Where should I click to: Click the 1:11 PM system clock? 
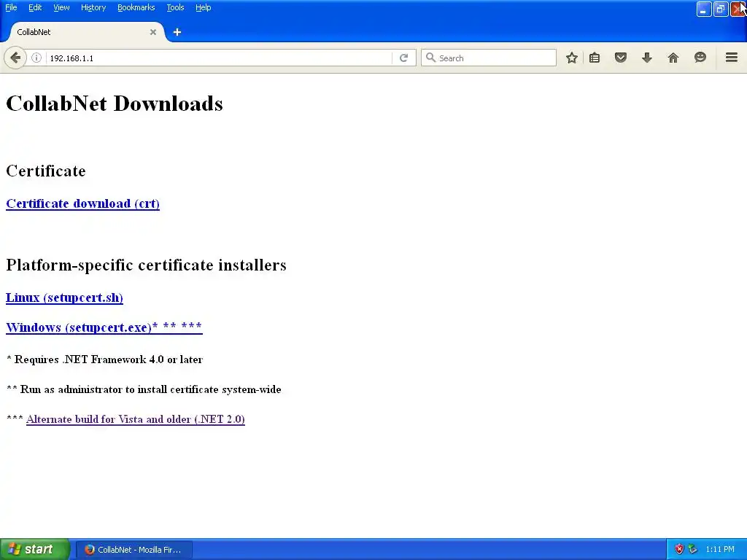tap(720, 549)
